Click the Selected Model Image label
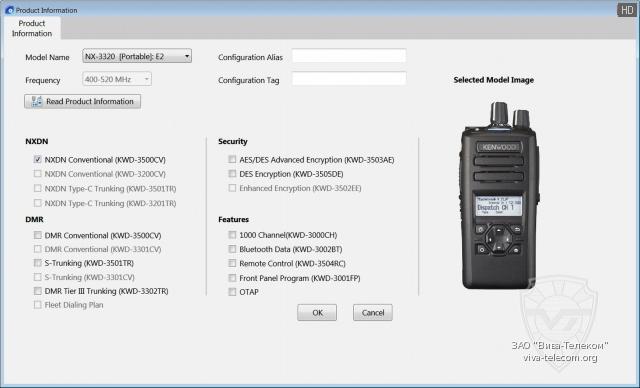The image size is (640, 388). pos(493,80)
